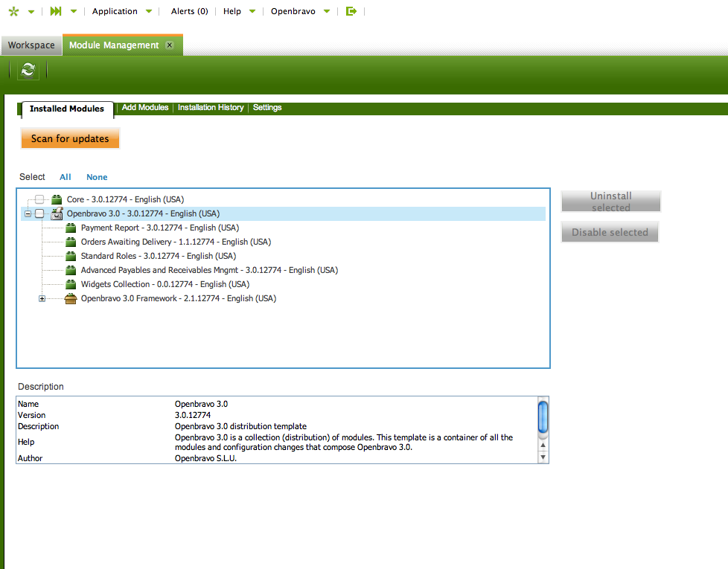Check the Core module checkbox
728x569 pixels.
click(x=39, y=199)
